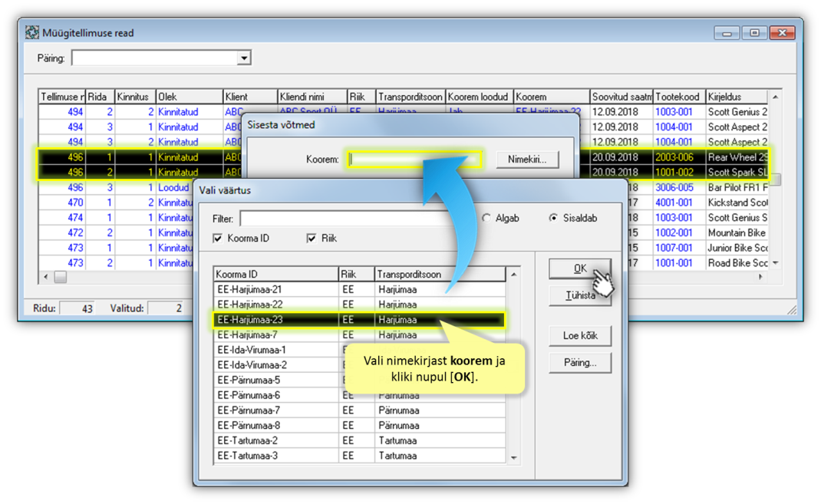The height and width of the screenshot is (504, 821).
Task: Maximize the Müügitellimuse read window
Action: tap(754, 33)
